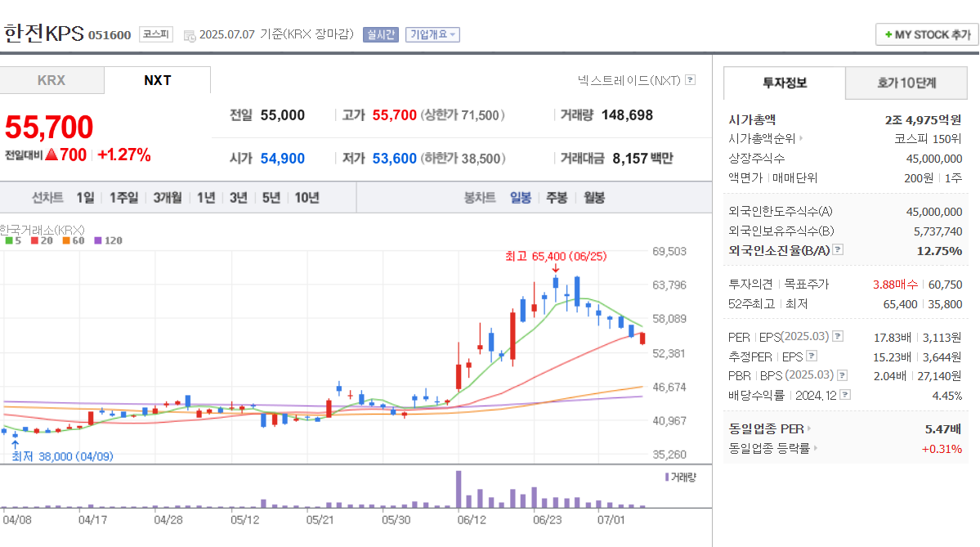Select the NXT tab
Image resolution: width=980 pixels, height=547 pixels.
[158, 80]
